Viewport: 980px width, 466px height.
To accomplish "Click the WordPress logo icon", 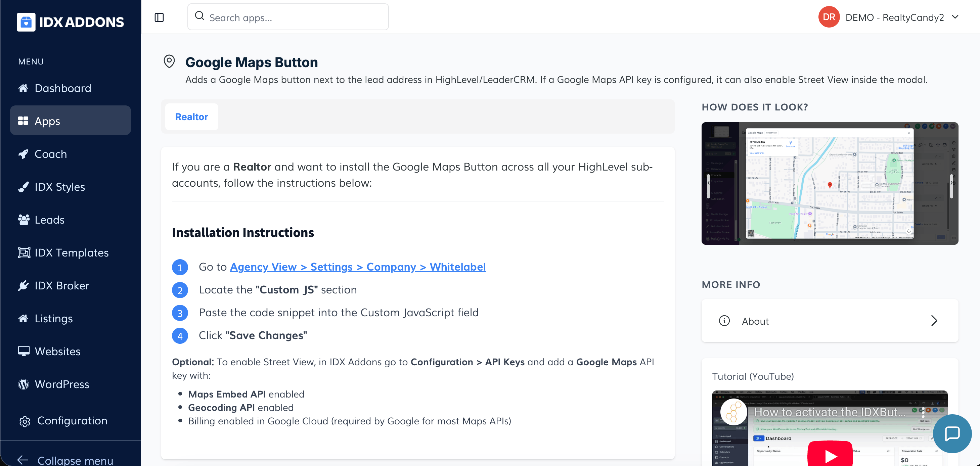I will point(24,384).
